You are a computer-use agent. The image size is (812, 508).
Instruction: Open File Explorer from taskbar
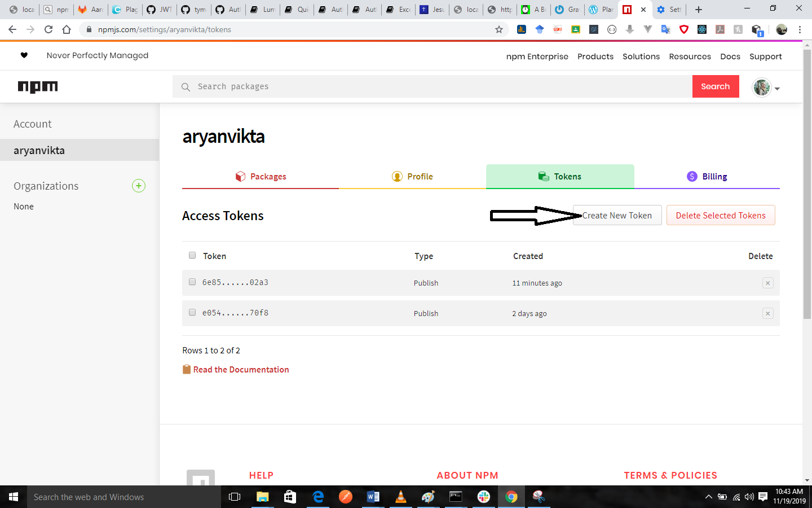pos(263,497)
